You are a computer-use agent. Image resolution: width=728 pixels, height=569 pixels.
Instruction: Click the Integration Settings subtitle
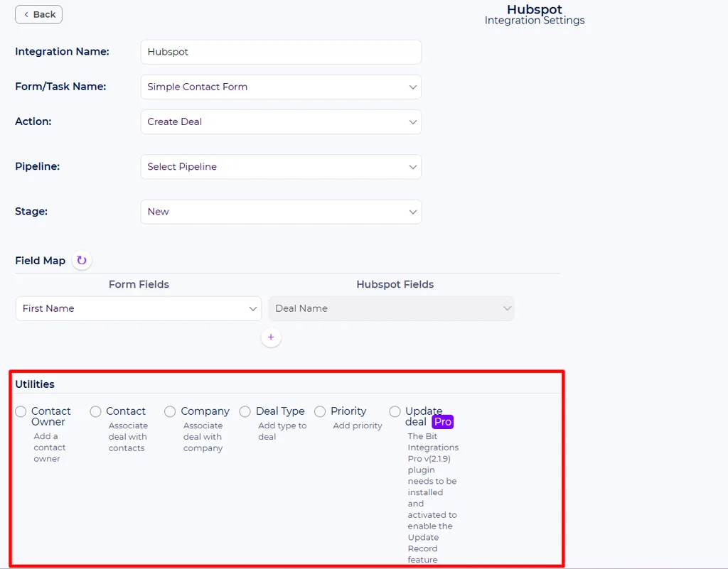click(535, 21)
